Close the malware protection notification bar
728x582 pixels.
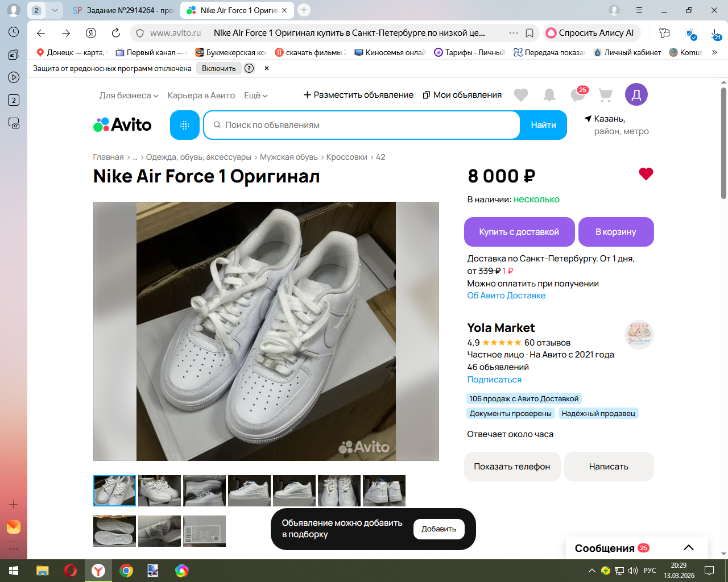[x=267, y=68]
